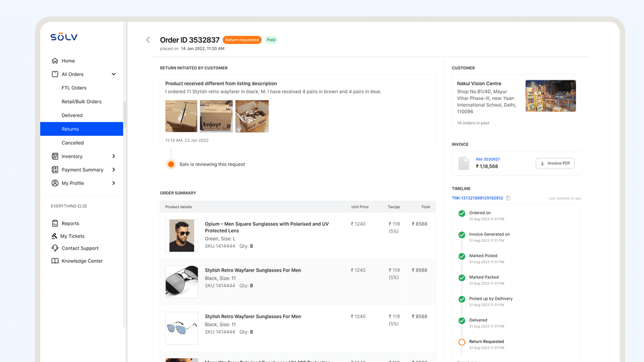Click the Knowledge Center book icon
This screenshot has height=362, width=644.
pyautogui.click(x=55, y=261)
